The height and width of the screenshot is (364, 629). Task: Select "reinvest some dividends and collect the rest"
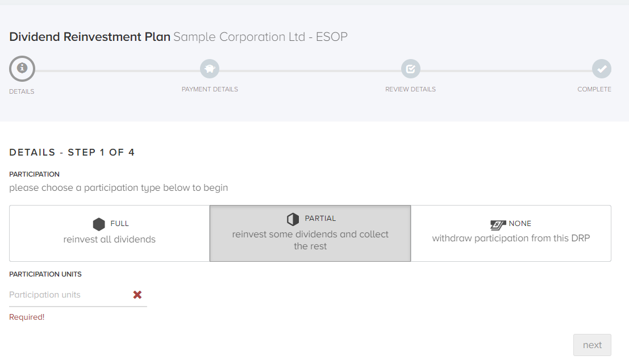[310, 240]
